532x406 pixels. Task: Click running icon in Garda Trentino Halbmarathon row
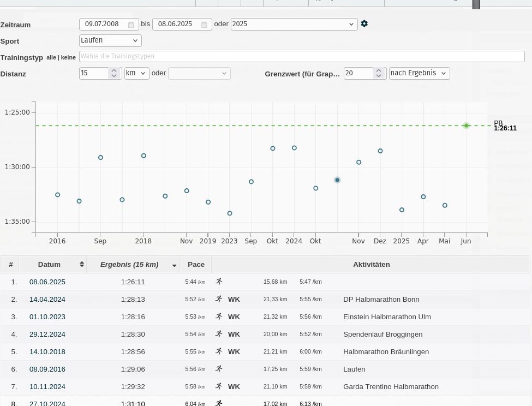[219, 386]
